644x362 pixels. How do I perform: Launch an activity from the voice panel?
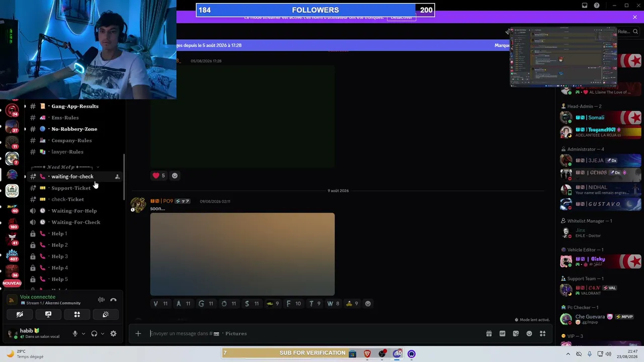[x=77, y=314]
